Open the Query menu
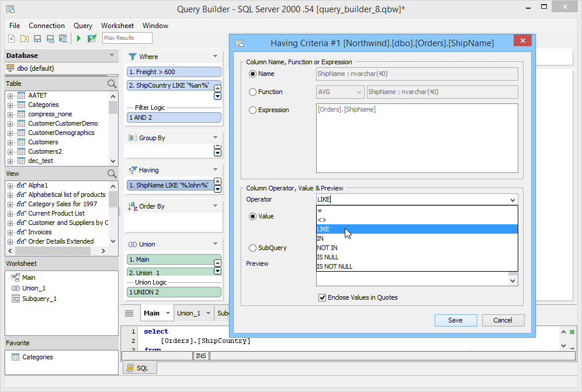Screen dimensions: 582x392 [83, 26]
